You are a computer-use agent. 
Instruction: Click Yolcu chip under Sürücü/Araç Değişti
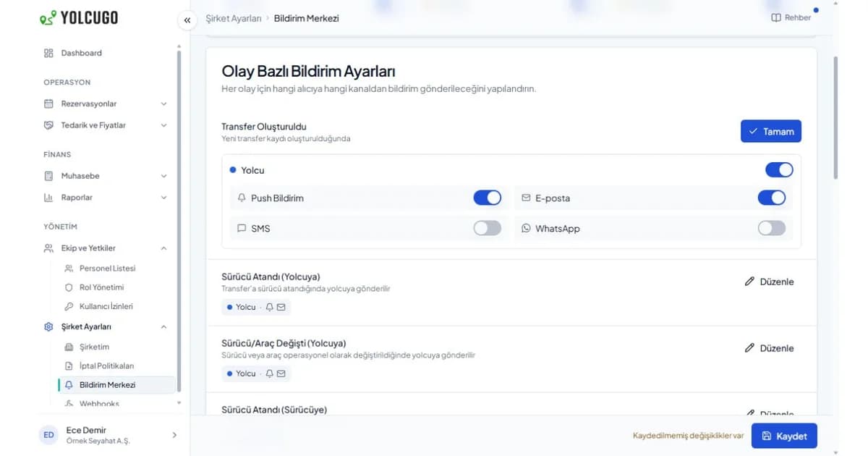(256, 373)
